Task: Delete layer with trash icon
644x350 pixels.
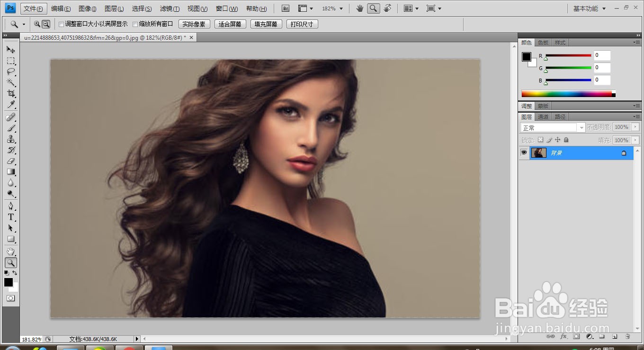Action: pos(627,336)
